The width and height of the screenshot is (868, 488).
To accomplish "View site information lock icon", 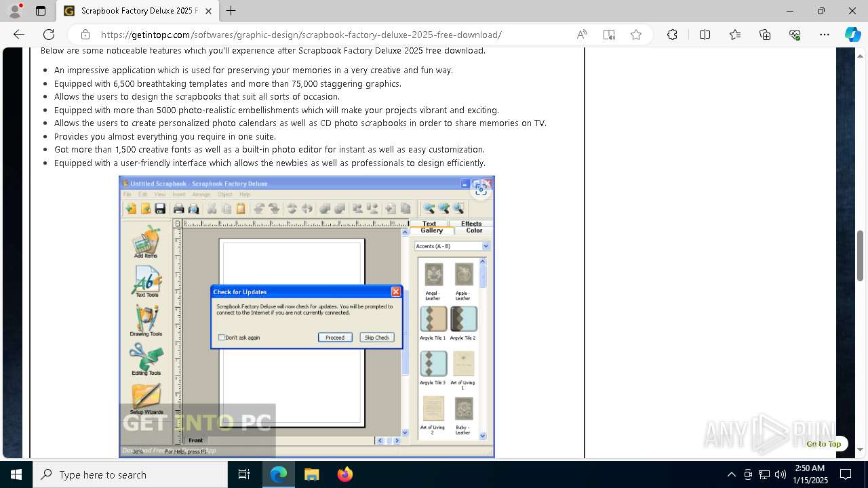I will click(x=85, y=35).
